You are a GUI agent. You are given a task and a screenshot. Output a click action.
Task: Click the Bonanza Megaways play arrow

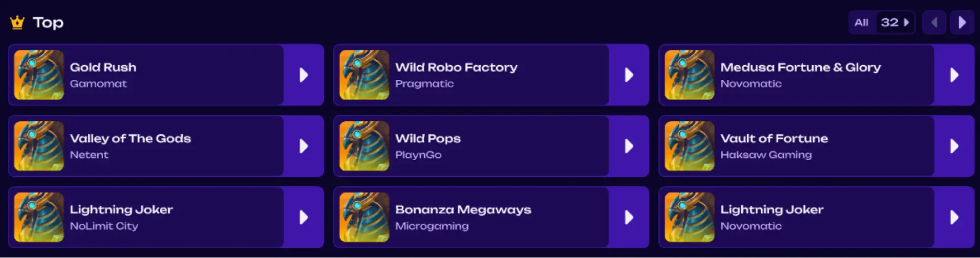pos(628,217)
